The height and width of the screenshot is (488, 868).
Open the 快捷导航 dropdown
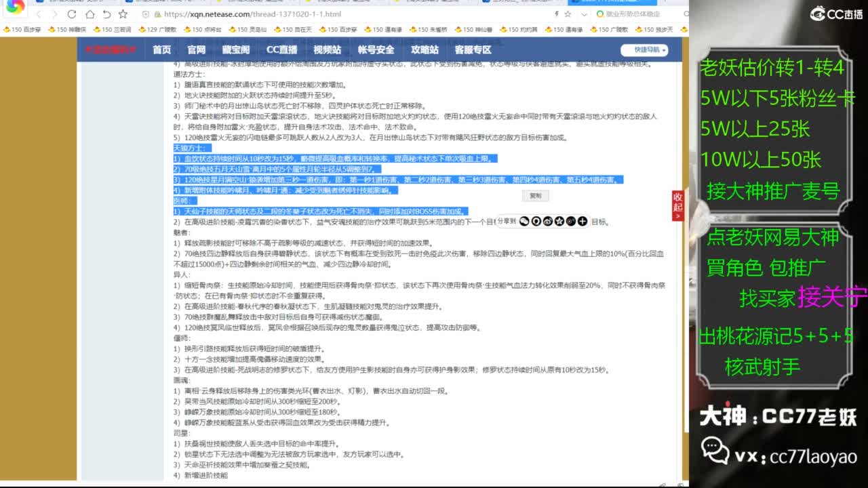coord(644,49)
